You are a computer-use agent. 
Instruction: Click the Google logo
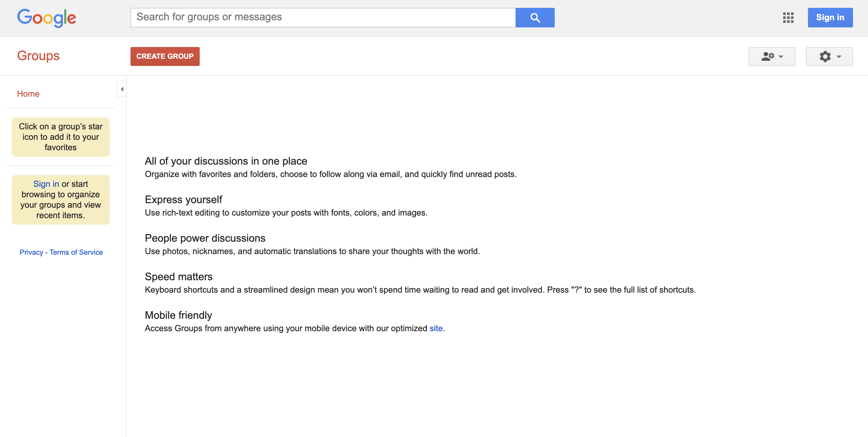[46, 18]
